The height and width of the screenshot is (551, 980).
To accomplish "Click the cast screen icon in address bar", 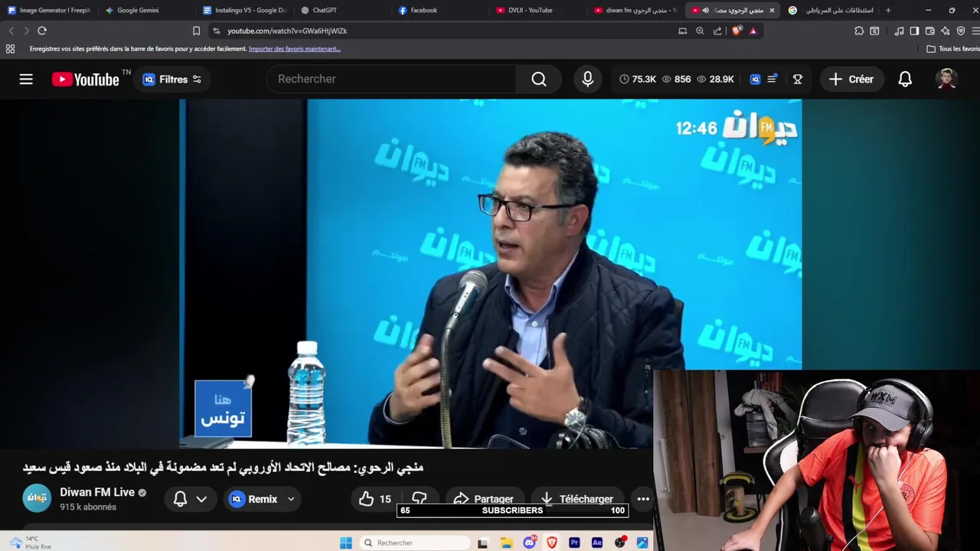I will click(x=682, y=31).
